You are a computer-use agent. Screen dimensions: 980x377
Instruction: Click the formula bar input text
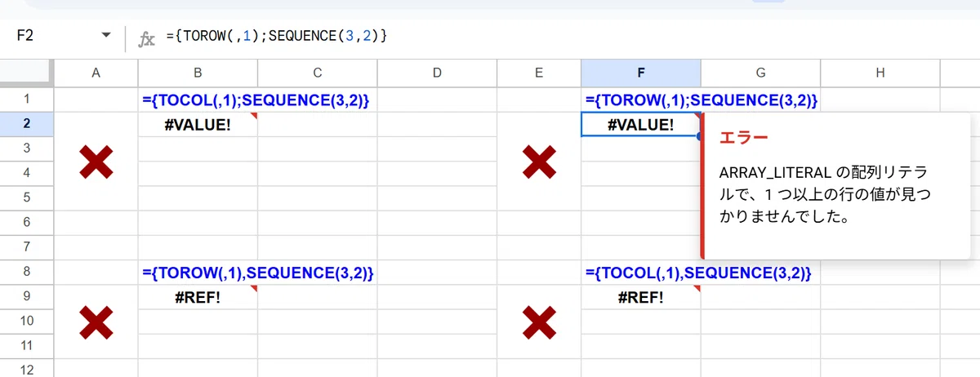276,36
